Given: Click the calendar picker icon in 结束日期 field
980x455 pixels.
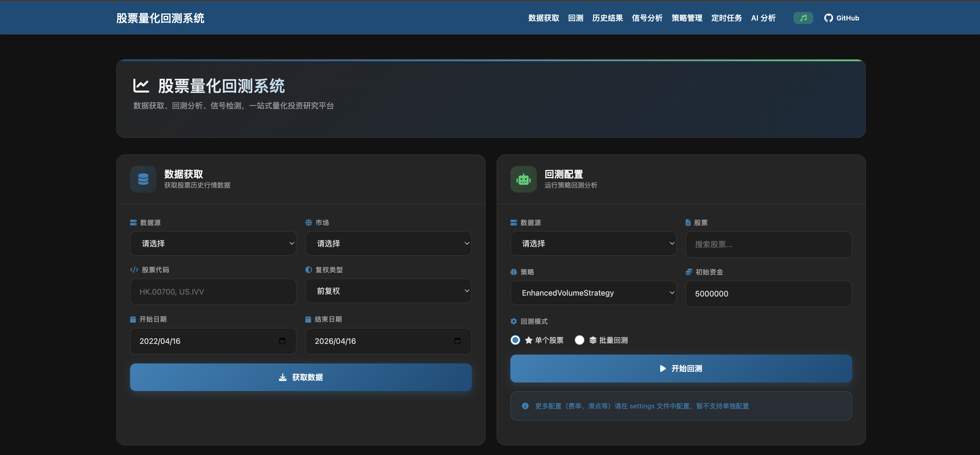Looking at the screenshot, I should (457, 341).
